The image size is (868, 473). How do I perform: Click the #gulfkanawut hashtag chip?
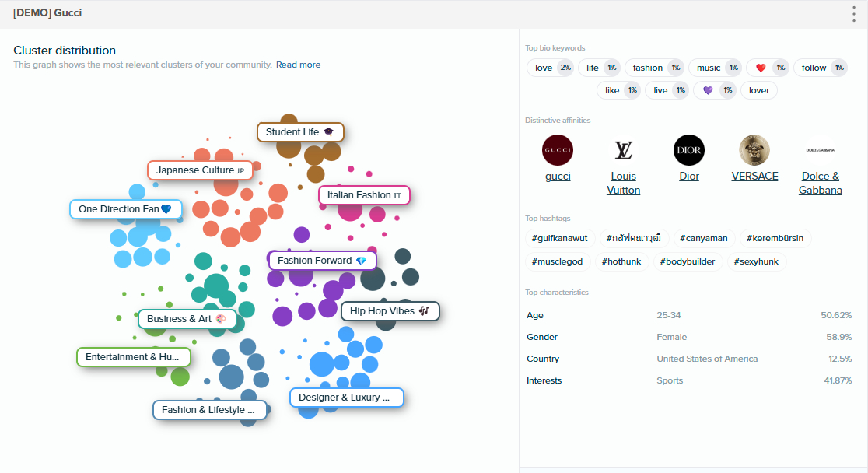tap(559, 238)
